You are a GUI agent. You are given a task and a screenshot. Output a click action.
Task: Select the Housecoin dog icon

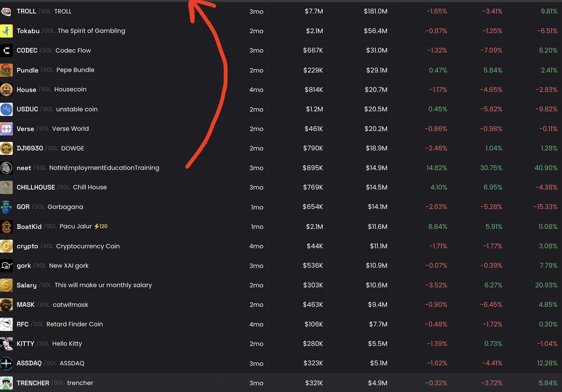coord(7,89)
